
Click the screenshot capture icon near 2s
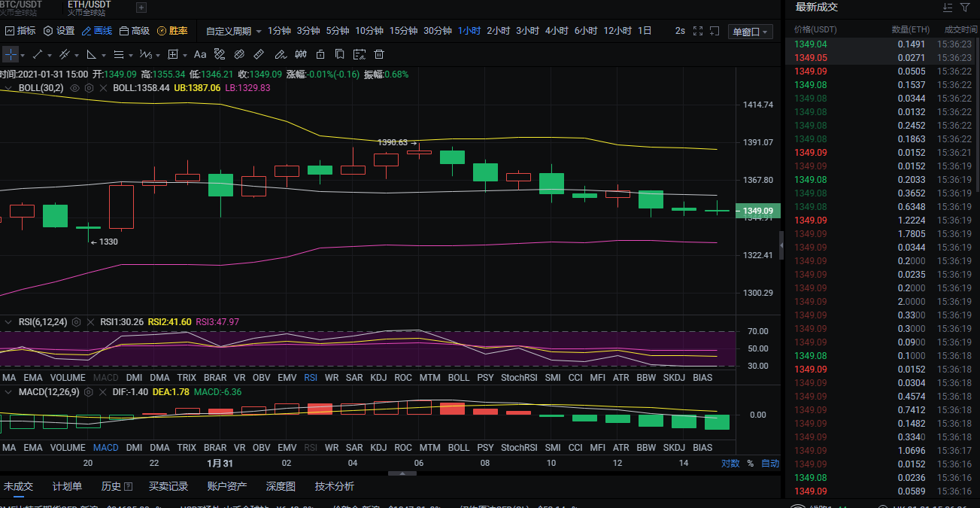(715, 31)
